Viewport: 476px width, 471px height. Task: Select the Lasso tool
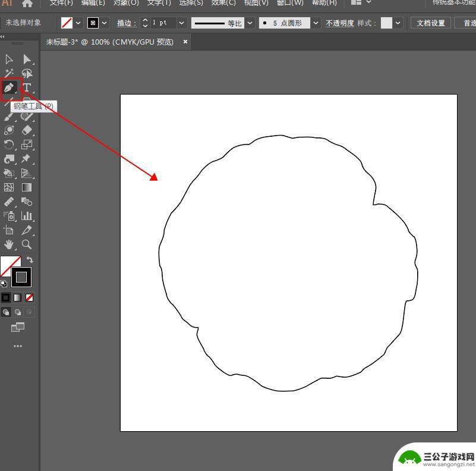(x=27, y=73)
